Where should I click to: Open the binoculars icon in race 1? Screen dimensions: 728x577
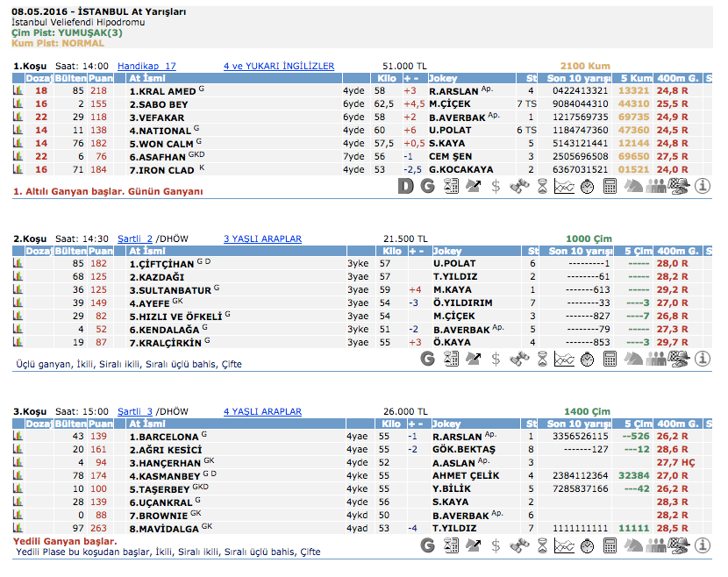[x=519, y=186]
